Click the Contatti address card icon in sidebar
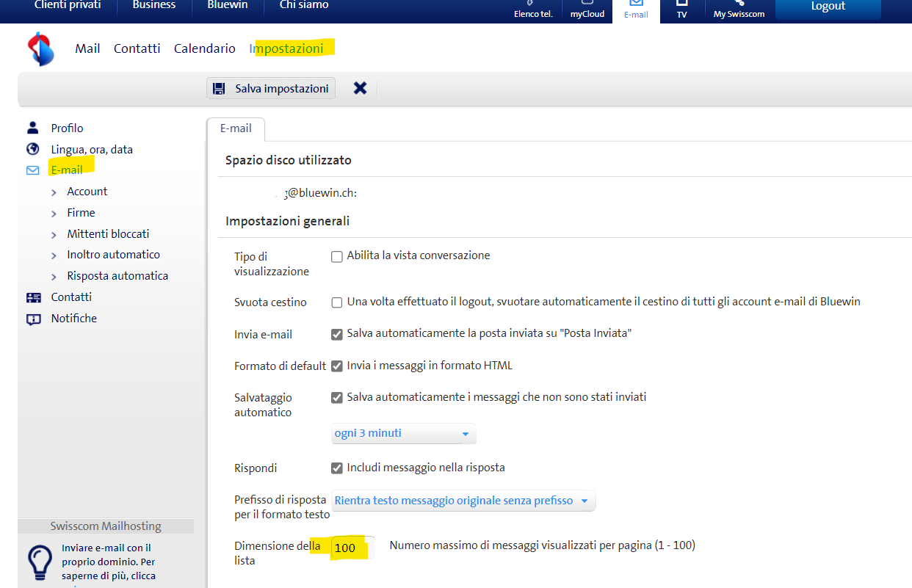Screen dimensions: 912x588 pos(33,297)
